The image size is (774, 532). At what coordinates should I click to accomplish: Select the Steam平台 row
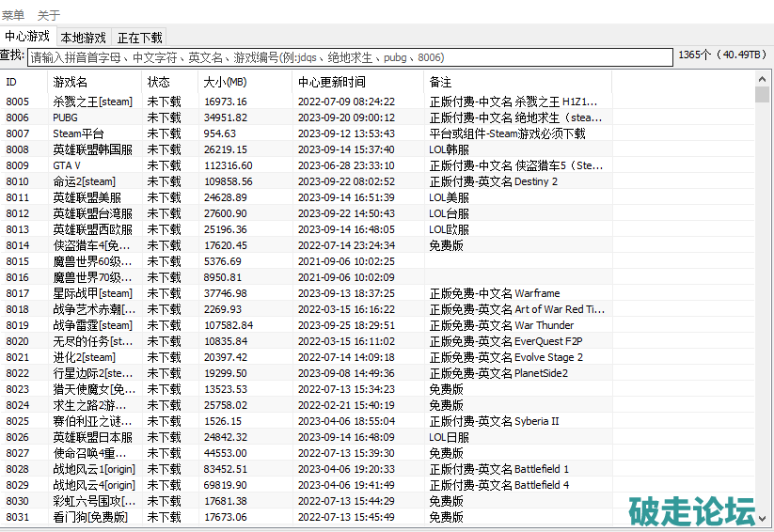pos(78,133)
